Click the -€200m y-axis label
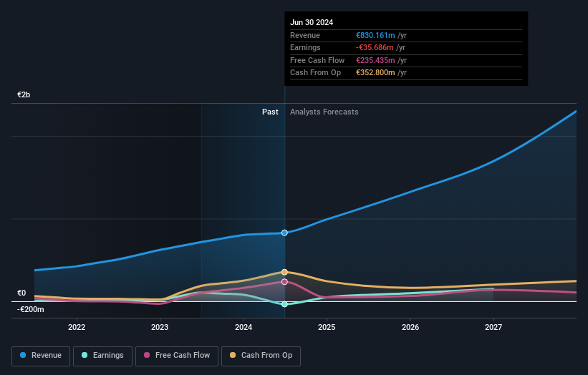 pyautogui.click(x=30, y=309)
